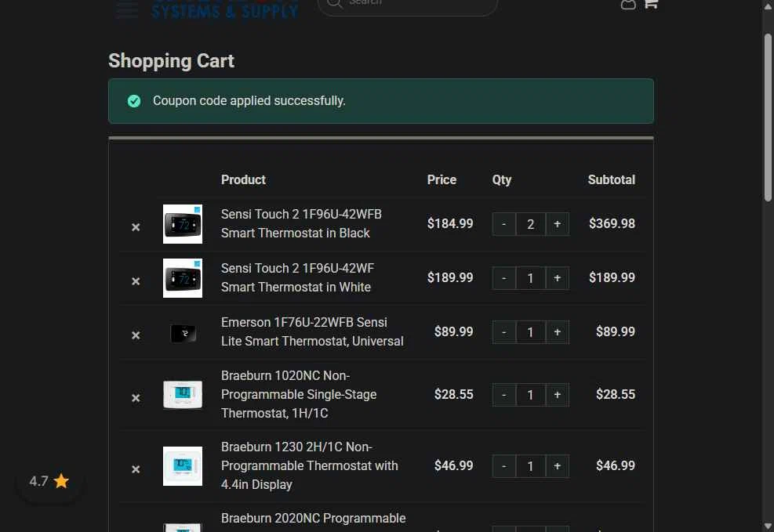This screenshot has width=774, height=532.
Task: Click the Subtotal column header
Action: click(611, 180)
